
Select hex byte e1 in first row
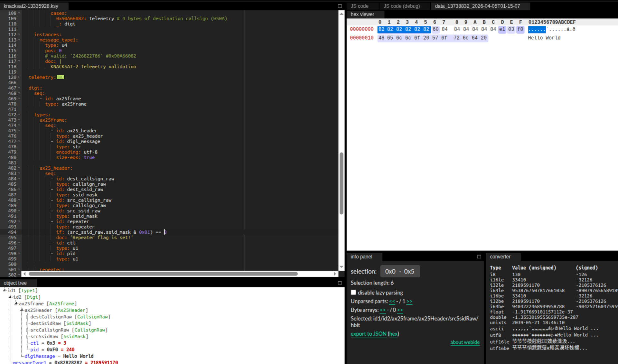click(x=502, y=29)
